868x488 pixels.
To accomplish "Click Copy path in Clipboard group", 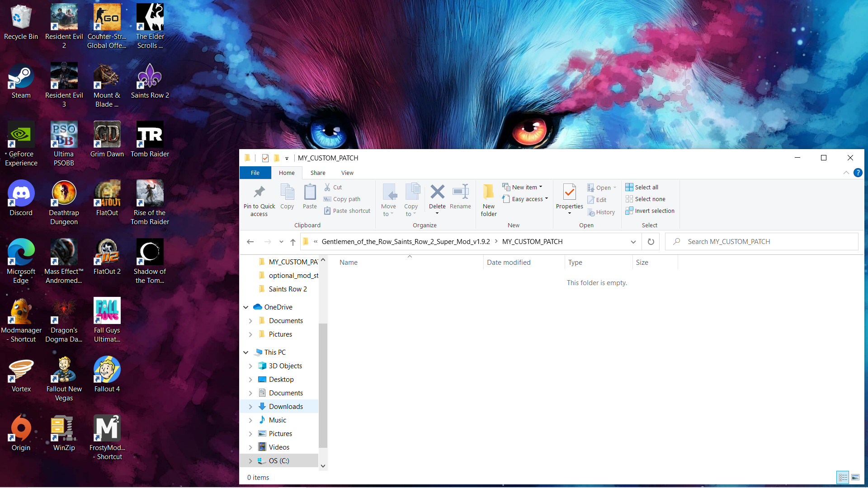I will point(342,199).
